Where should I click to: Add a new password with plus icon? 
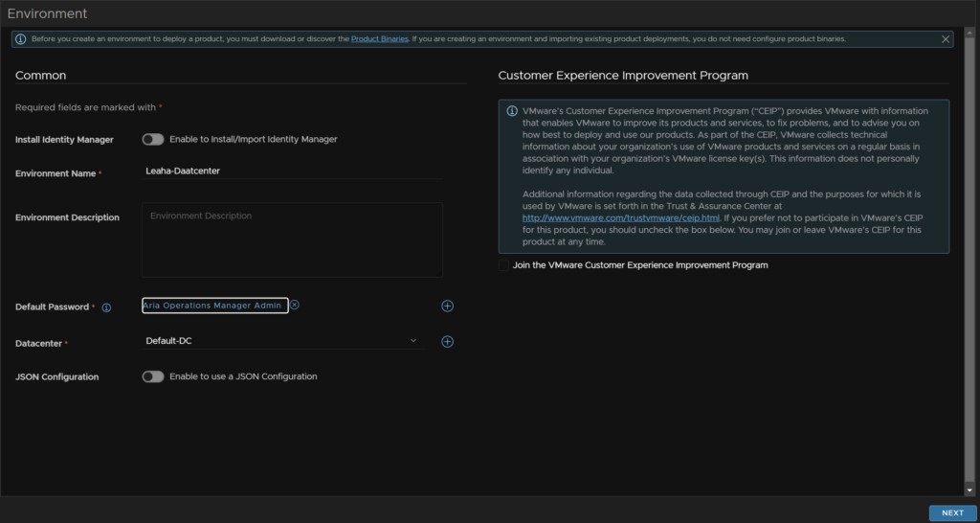coord(448,306)
